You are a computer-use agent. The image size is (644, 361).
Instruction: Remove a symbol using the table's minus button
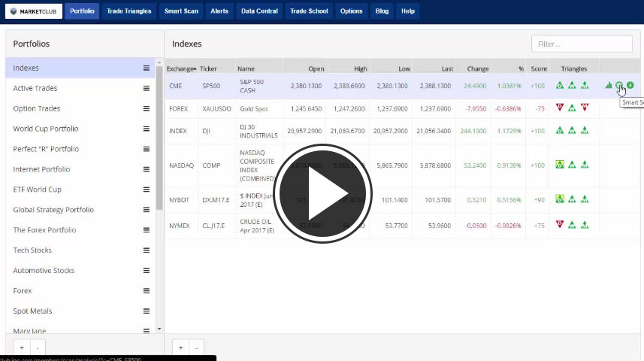[196, 348]
